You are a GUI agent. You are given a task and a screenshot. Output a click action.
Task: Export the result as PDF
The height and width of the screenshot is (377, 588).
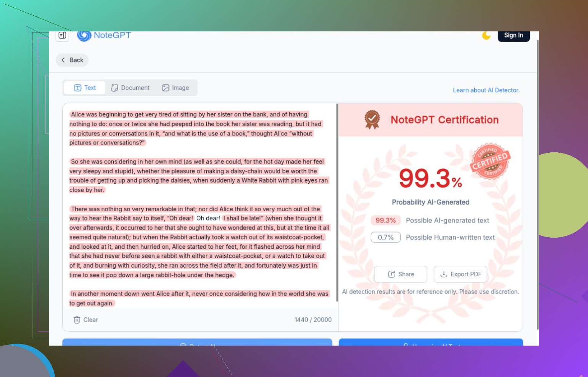(x=460, y=274)
